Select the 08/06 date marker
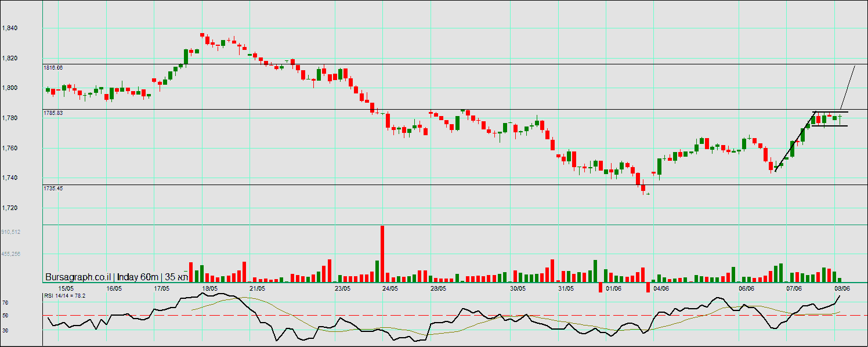This screenshot has width=868, height=347. click(842, 288)
